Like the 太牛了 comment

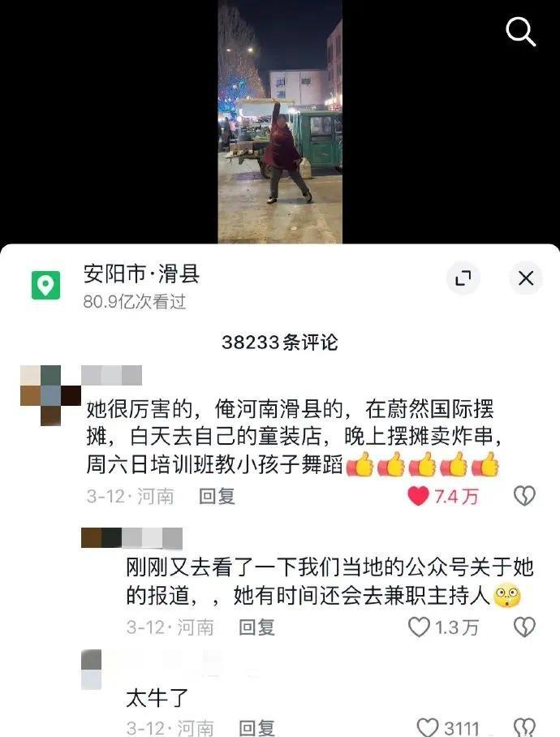428,727
